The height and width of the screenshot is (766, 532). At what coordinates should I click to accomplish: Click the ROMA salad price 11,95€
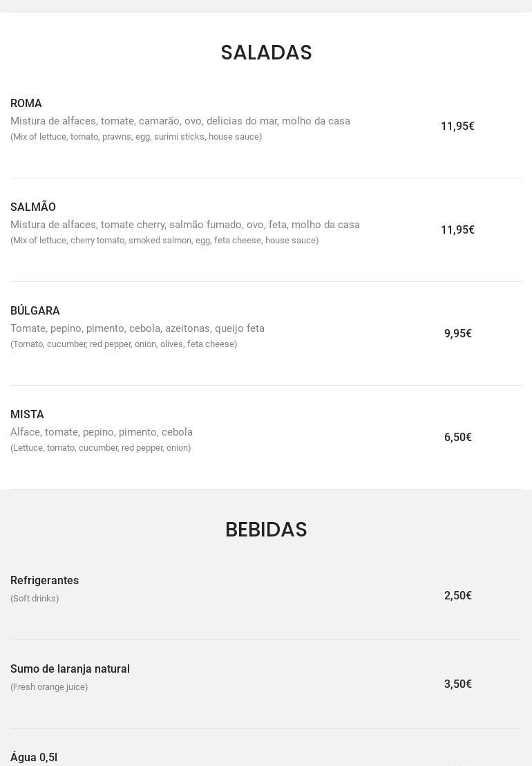pyautogui.click(x=457, y=126)
